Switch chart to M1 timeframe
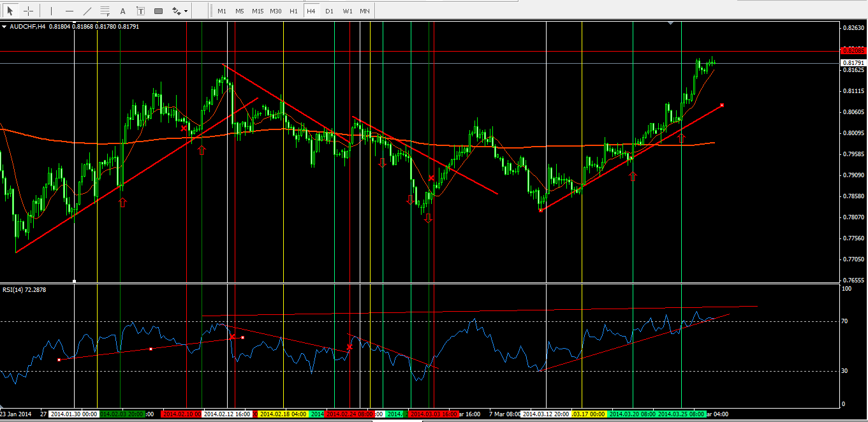 tap(222, 11)
